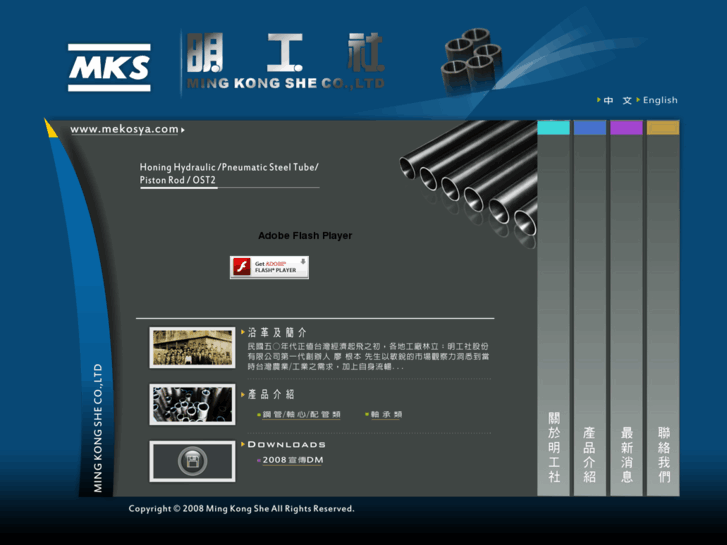Click the purple color block atop 最新消息
Viewport: 727px width, 545px height.
point(626,128)
